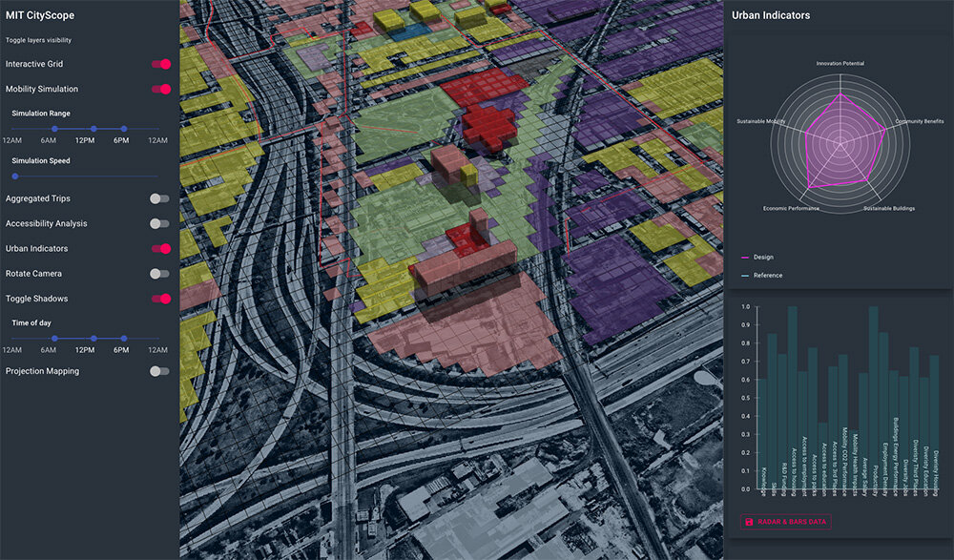Enable Projection Mapping
The width and height of the screenshot is (954, 560).
point(159,371)
